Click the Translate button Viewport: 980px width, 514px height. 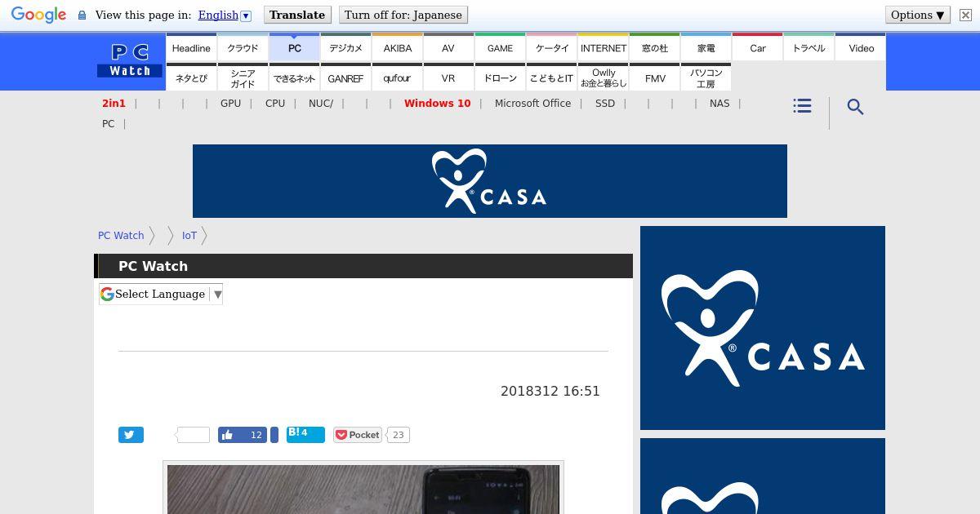pos(297,15)
